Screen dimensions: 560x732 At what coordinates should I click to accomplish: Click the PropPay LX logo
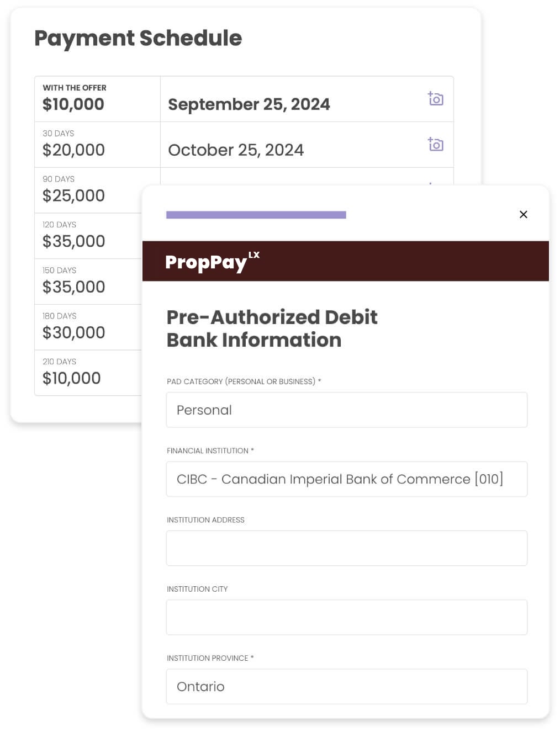click(x=212, y=261)
